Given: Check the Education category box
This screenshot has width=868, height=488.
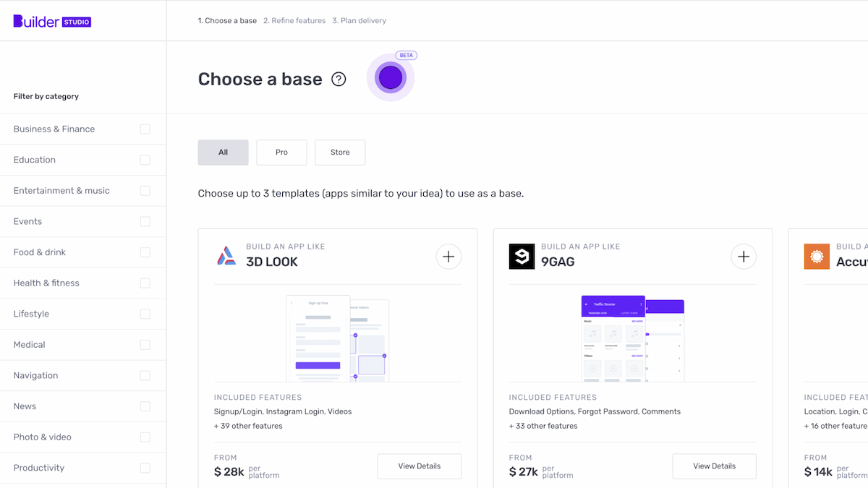Looking at the screenshot, I should point(145,160).
